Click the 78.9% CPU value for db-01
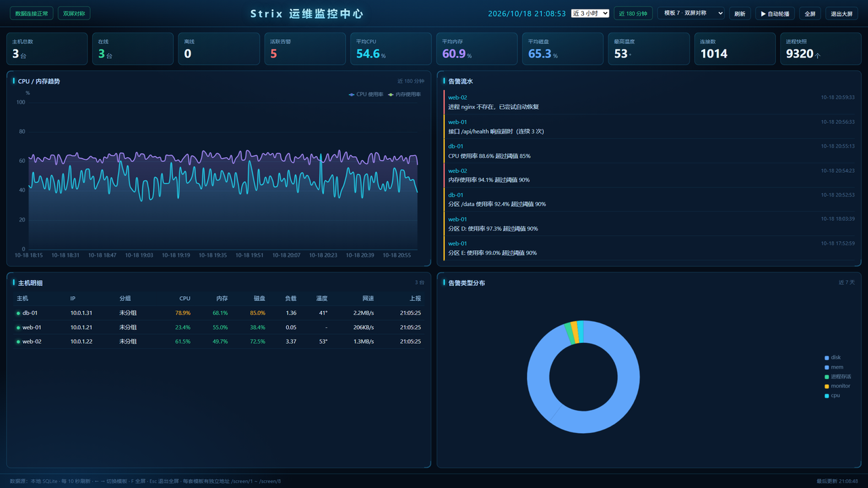Viewport: 868px width, 488px height. click(x=182, y=313)
